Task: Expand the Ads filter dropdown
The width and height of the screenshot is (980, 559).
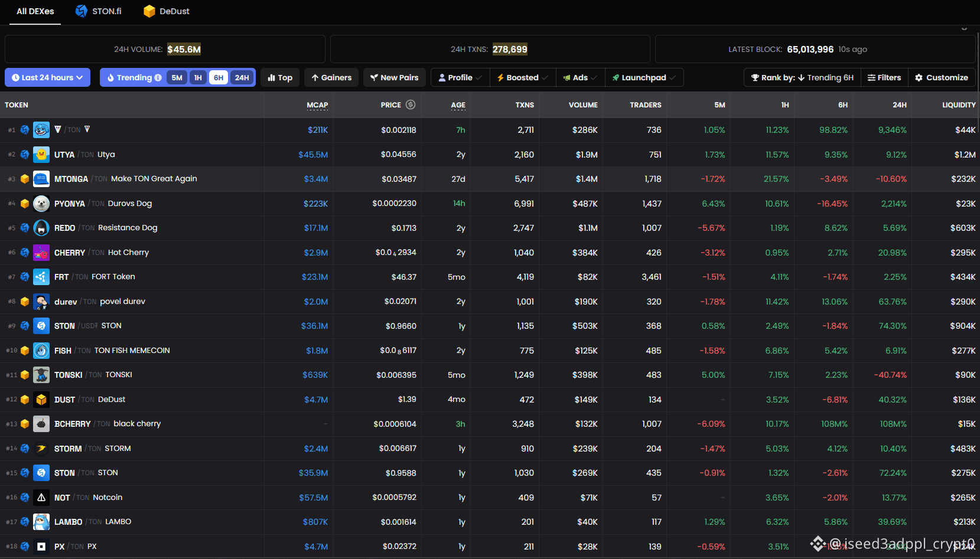Action: [581, 78]
